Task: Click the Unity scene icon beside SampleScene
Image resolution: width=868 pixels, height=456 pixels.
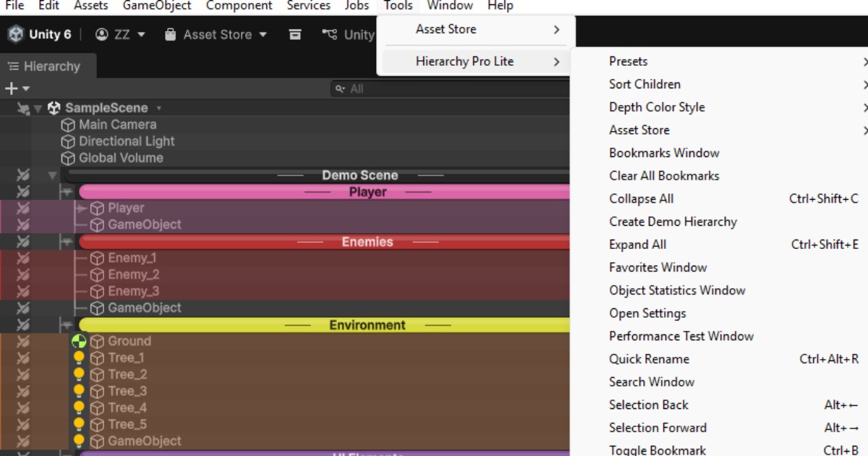Action: pyautogui.click(x=54, y=108)
